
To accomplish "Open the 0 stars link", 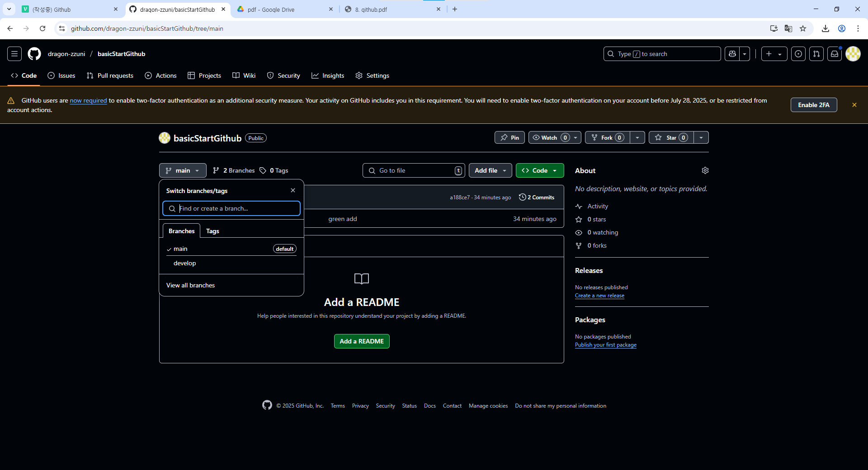I will pyautogui.click(x=591, y=219).
